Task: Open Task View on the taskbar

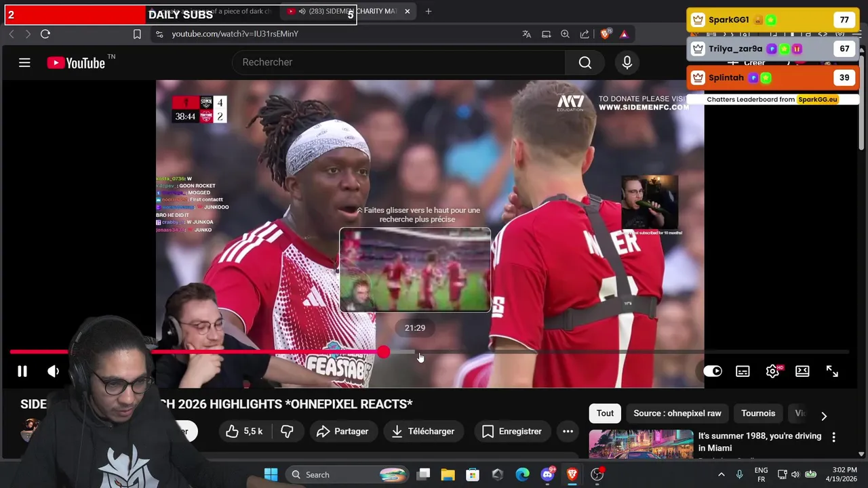Action: (x=423, y=474)
